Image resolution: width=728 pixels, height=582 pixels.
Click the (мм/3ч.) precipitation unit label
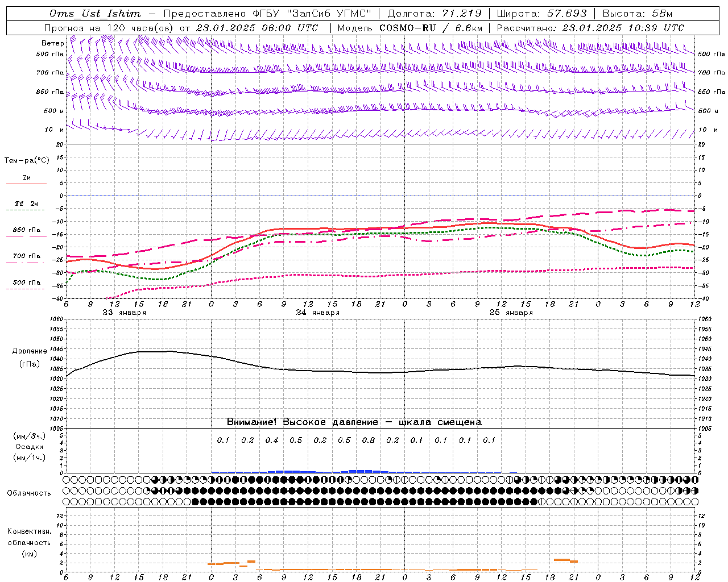click(30, 436)
